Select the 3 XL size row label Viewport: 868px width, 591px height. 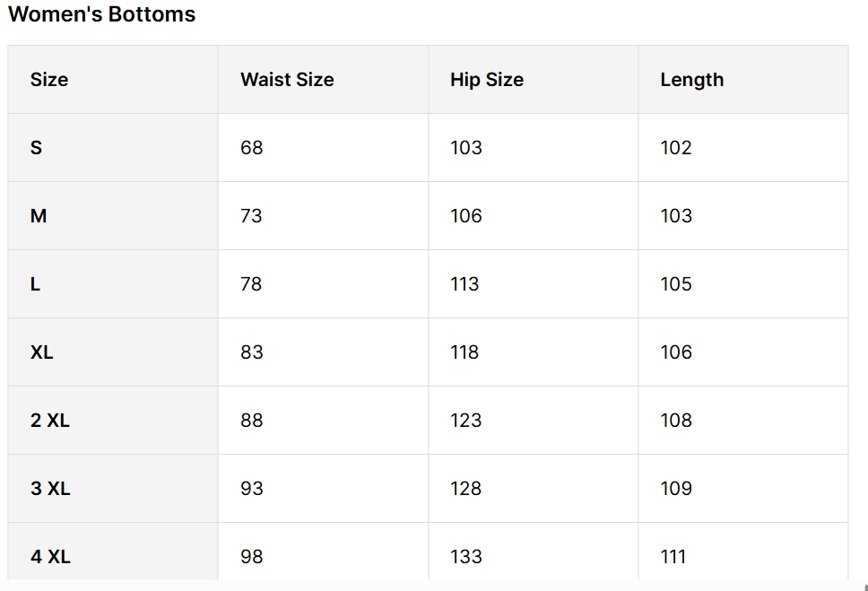[50, 489]
